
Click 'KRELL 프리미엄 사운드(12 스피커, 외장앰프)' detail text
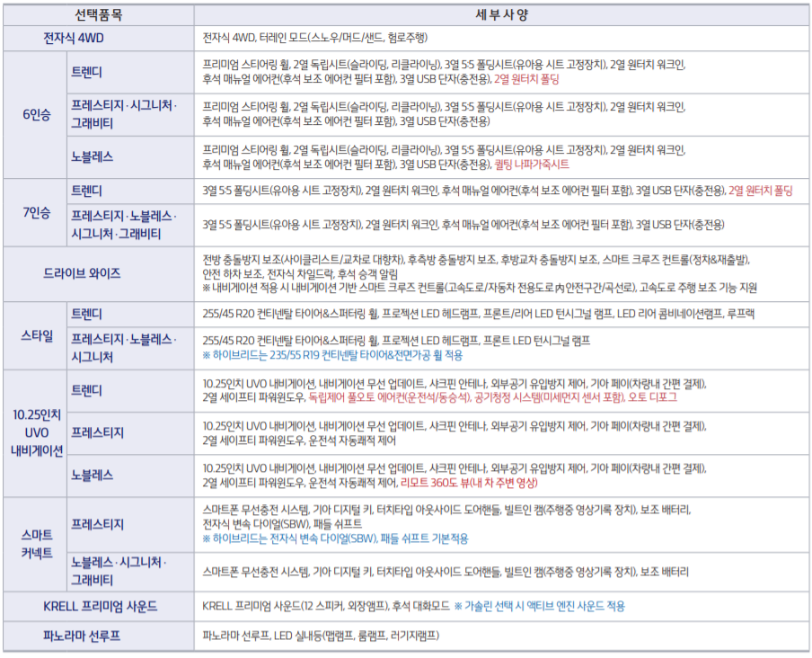click(x=296, y=606)
